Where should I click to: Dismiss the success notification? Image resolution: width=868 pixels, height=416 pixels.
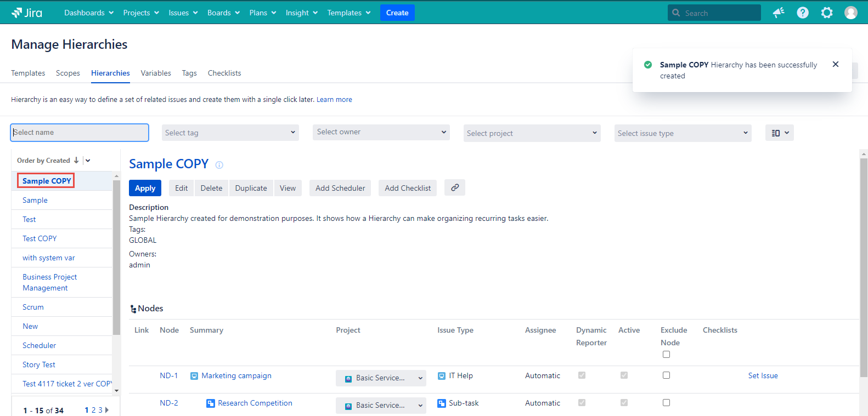click(836, 64)
